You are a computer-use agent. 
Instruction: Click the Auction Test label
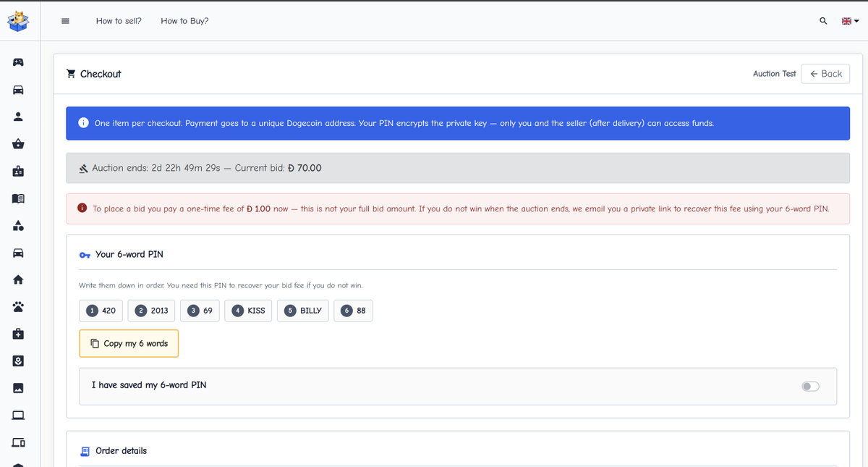(x=774, y=74)
